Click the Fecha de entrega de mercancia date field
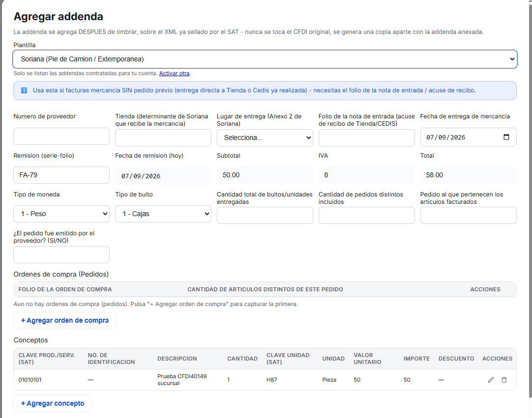Screen dimensions: 532x418 pos(469,137)
